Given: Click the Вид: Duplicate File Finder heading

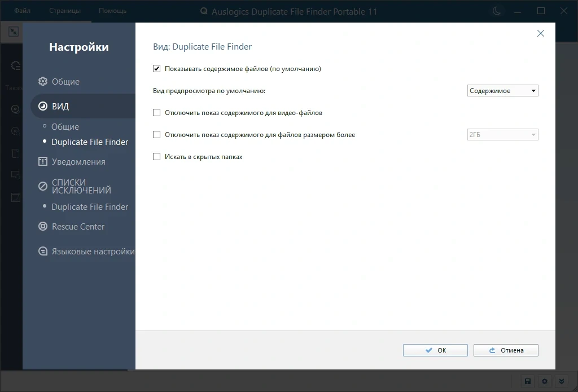Looking at the screenshot, I should (x=203, y=47).
